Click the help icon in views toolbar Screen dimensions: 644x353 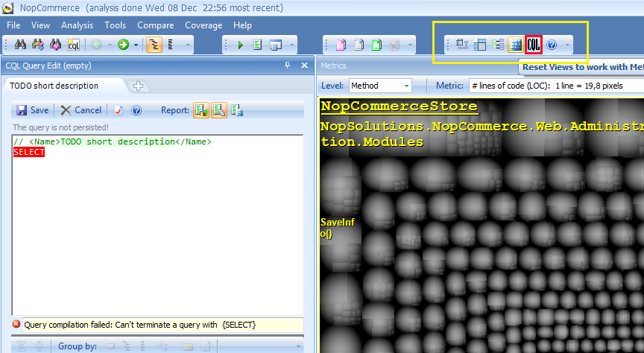tap(552, 45)
